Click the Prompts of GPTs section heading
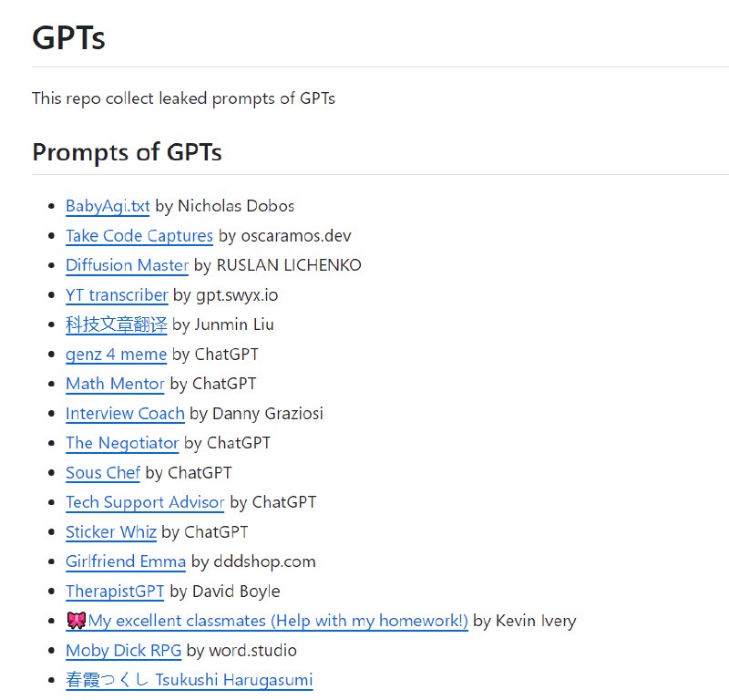729x700 pixels. click(127, 152)
